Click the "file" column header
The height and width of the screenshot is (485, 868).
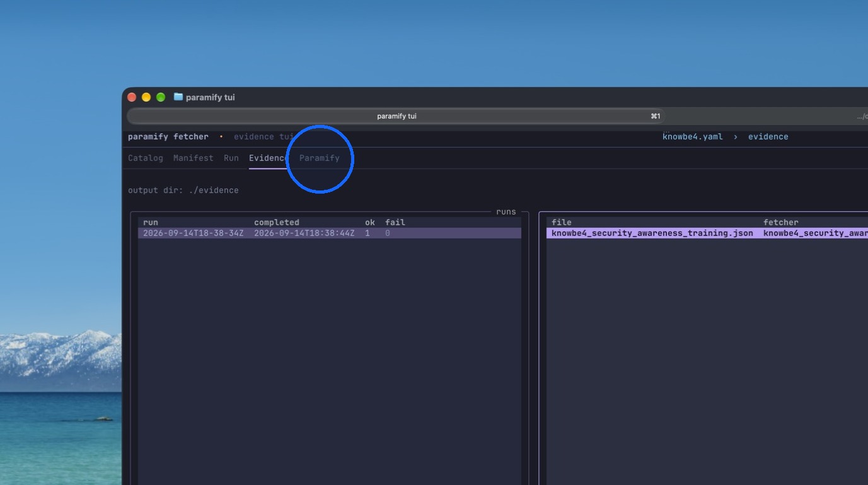click(x=562, y=223)
